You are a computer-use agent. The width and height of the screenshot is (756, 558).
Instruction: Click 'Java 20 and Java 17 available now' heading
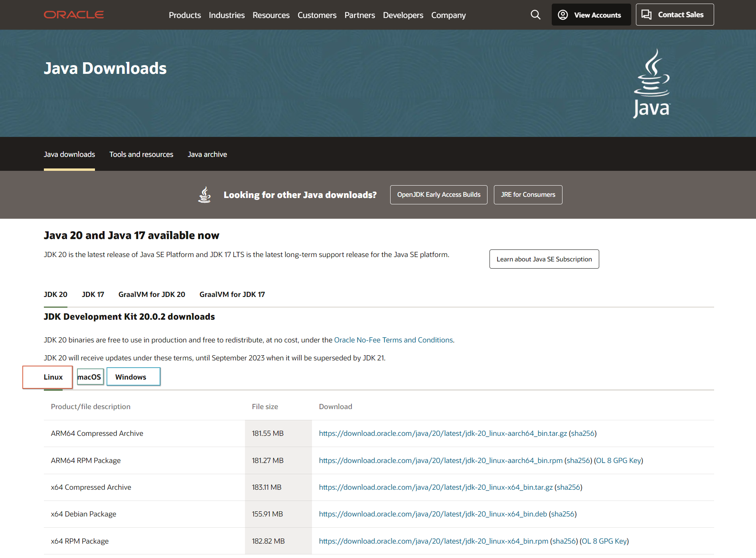(132, 235)
